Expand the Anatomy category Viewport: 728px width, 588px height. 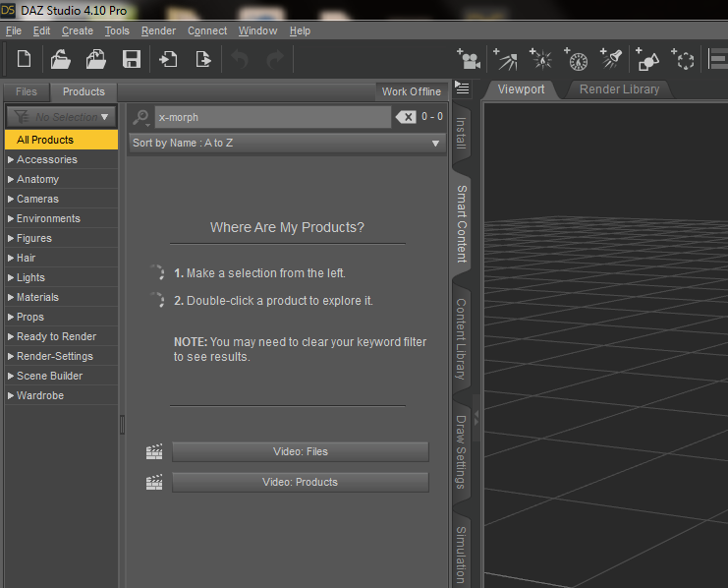(11, 179)
